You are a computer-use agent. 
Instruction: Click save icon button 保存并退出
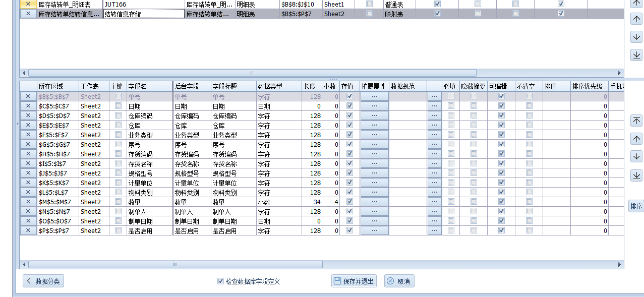point(354,281)
